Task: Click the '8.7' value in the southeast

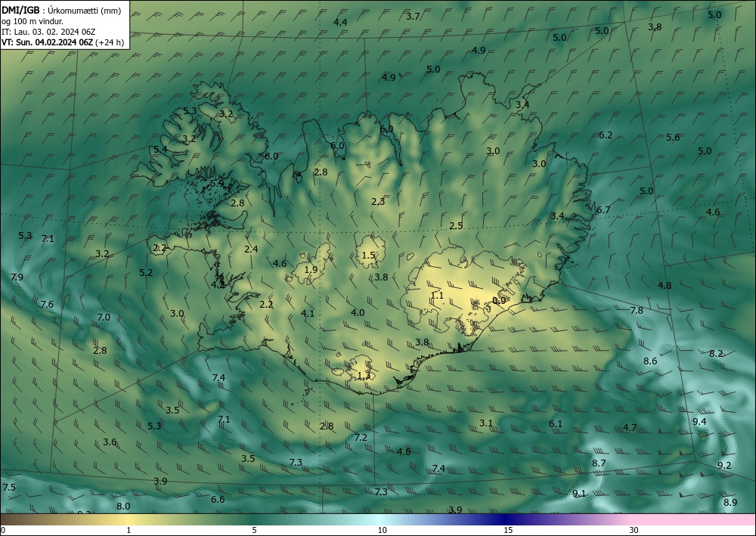Action: (x=599, y=463)
